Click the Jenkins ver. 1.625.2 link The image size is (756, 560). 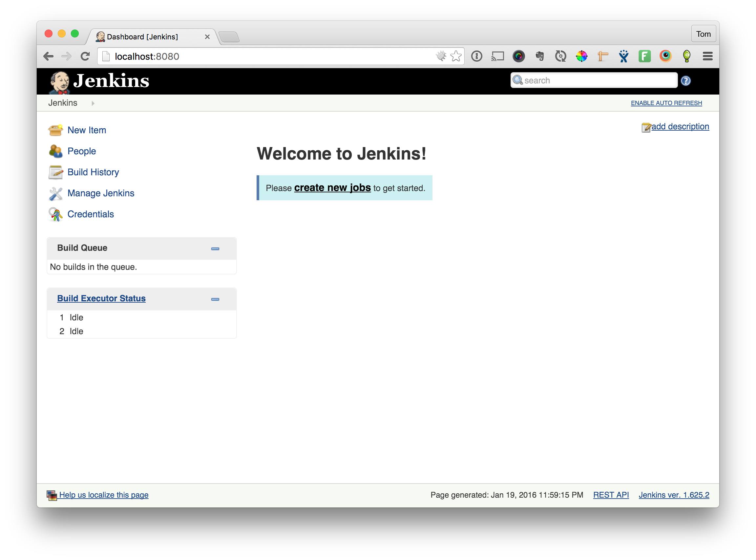[674, 495]
